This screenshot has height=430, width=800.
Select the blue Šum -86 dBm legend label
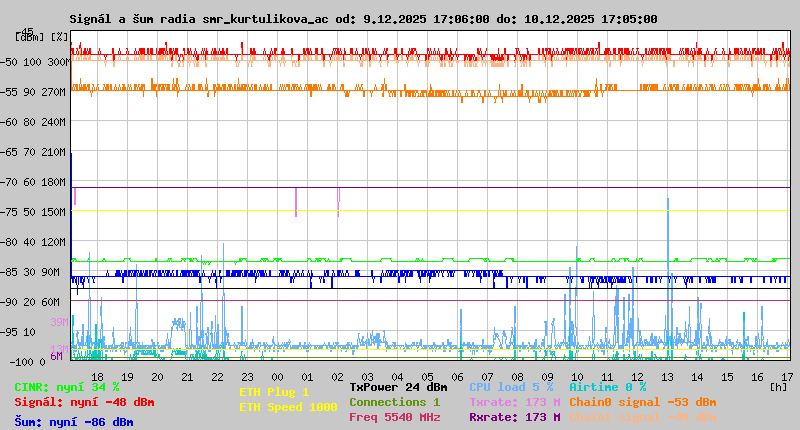click(73, 422)
